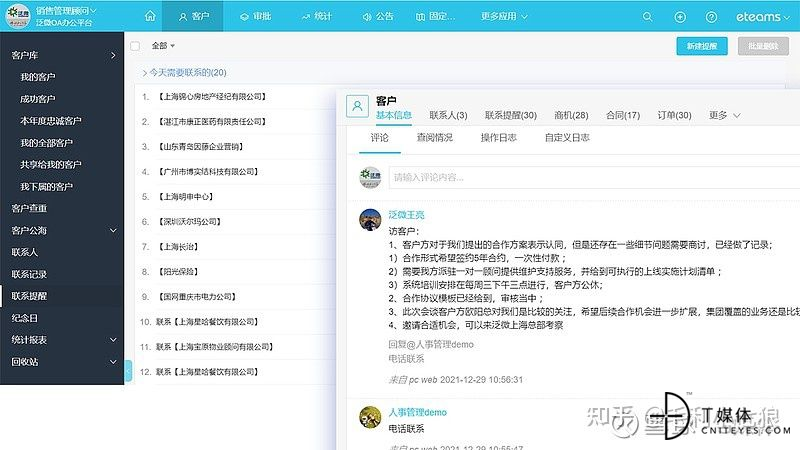The image size is (800, 450).
Task: Click the eteams account dropdown
Action: (763, 17)
